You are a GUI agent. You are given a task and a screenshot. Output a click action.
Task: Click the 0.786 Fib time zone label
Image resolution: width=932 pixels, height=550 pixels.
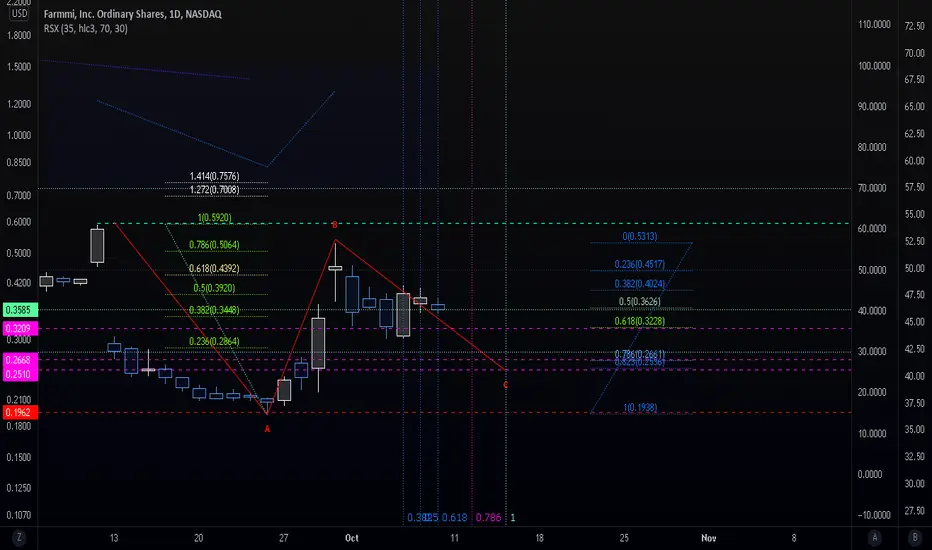pyautogui.click(x=489, y=517)
